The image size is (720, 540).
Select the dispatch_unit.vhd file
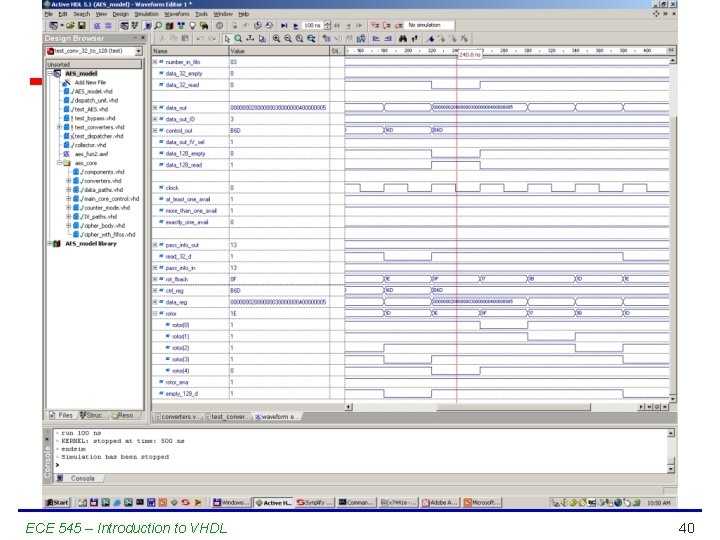pyautogui.click(x=96, y=100)
